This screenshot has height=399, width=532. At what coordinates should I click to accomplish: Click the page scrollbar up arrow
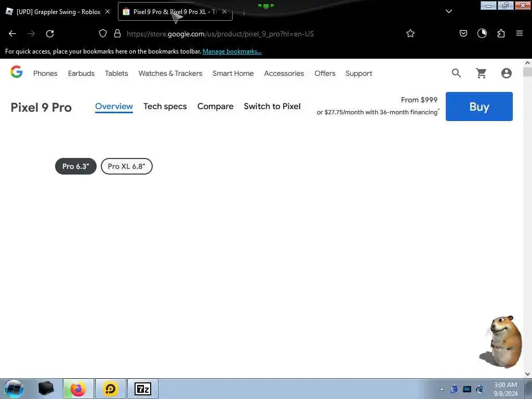(527, 63)
